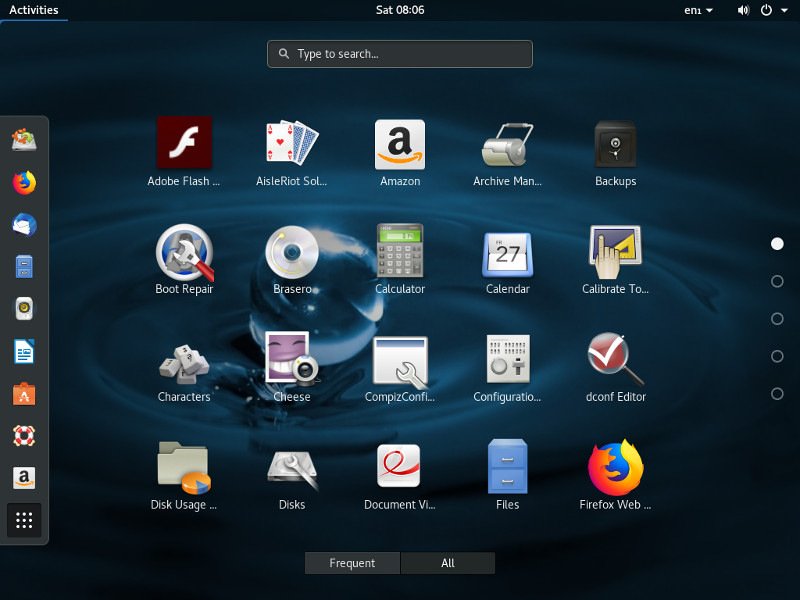Screen dimensions: 800x600
Task: Focus the Type to search field
Action: click(x=399, y=54)
